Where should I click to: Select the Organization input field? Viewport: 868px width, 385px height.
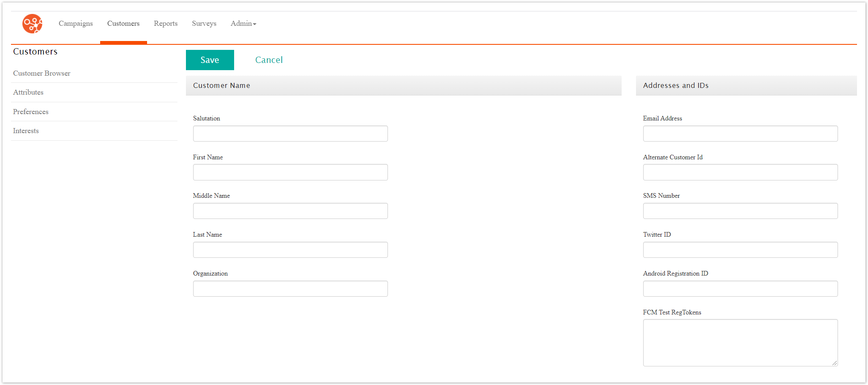click(290, 289)
